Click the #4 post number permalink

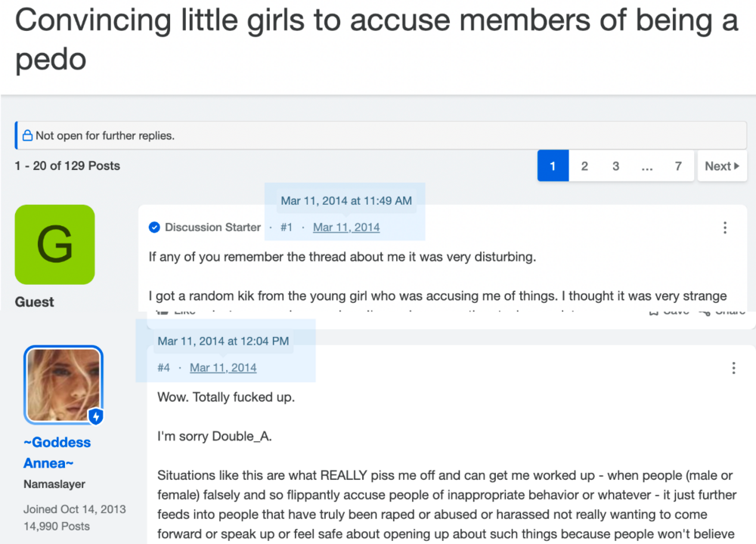[163, 368]
